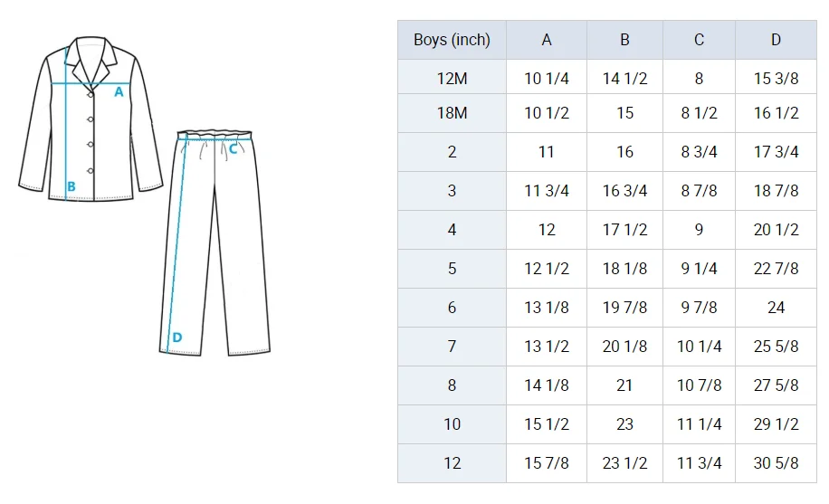Click the B length label on shirt
This screenshot has height=504, width=829.
click(x=71, y=187)
